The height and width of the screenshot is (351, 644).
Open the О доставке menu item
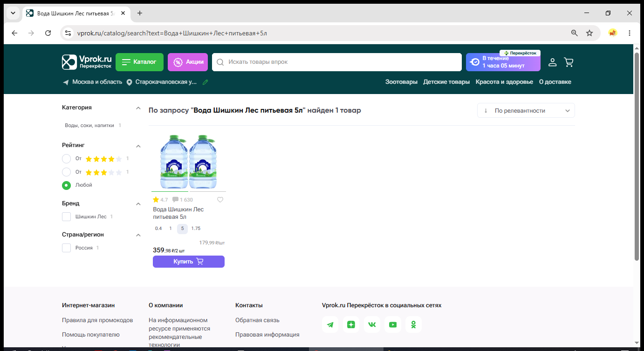(555, 82)
